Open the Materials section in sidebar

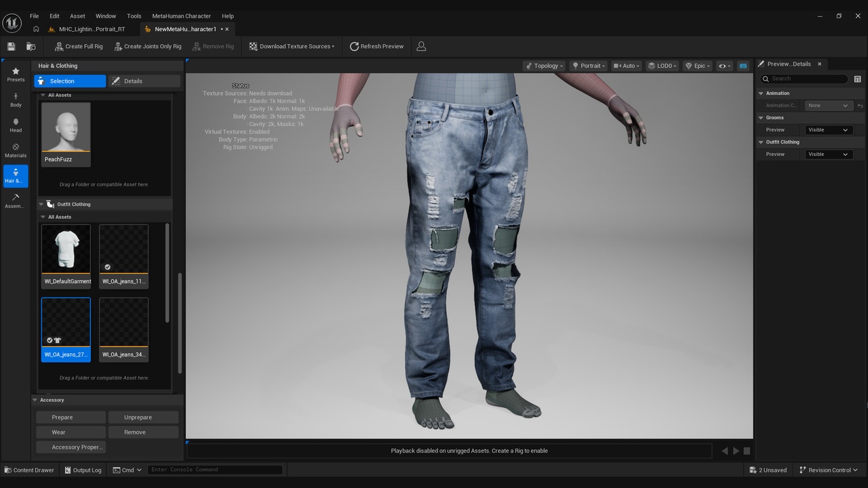[16, 150]
